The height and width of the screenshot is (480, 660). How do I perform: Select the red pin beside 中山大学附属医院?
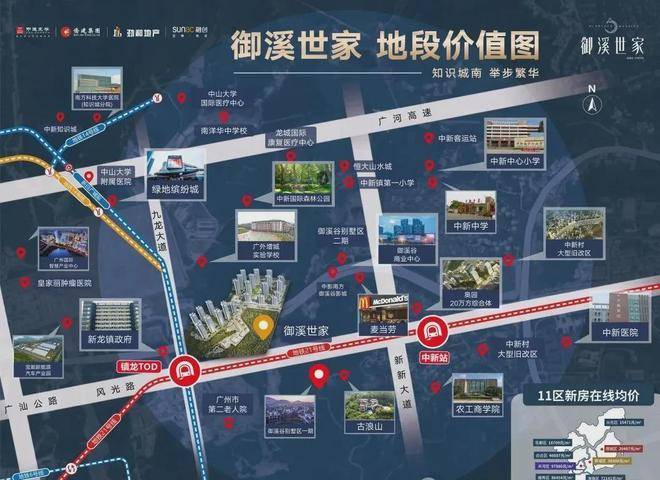[x=89, y=177]
